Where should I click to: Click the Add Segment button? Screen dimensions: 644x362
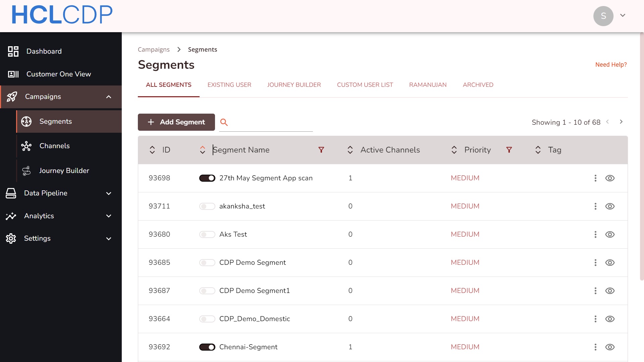click(176, 122)
